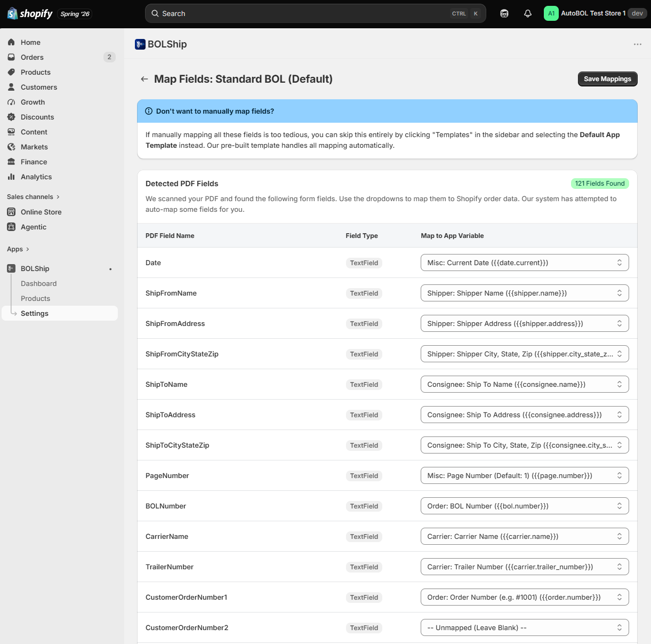This screenshot has width=651, height=644.
Task: Open the BOLNumber mapping dropdown
Action: pyautogui.click(x=525, y=506)
